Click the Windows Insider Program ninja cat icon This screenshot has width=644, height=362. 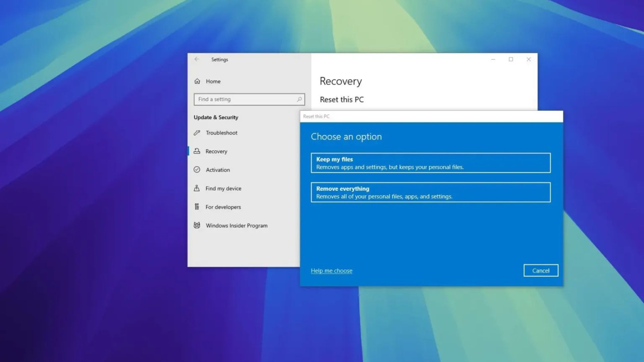point(198,225)
